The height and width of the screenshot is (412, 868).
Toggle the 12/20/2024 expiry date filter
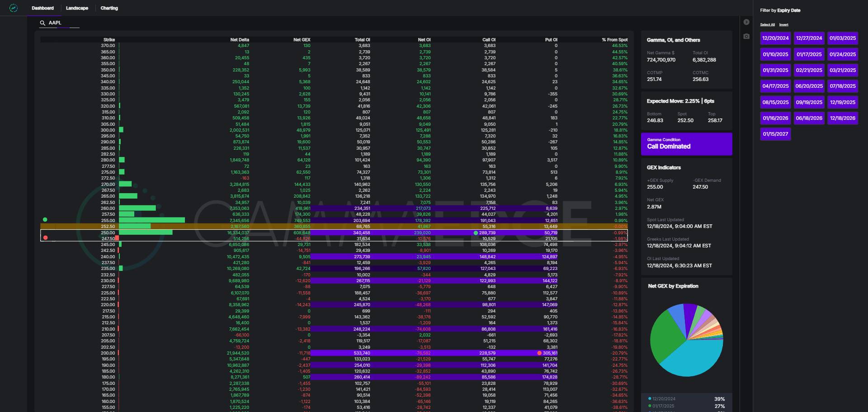click(775, 38)
